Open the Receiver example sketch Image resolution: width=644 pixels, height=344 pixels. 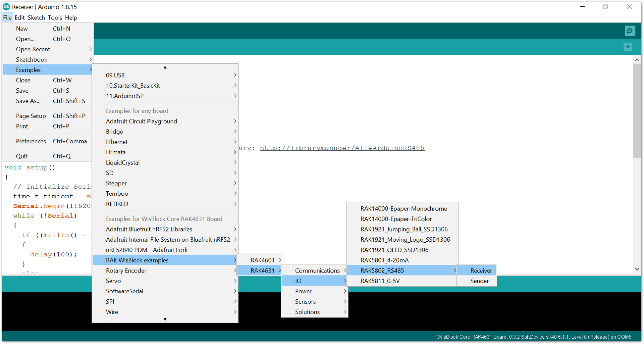[x=477, y=271]
